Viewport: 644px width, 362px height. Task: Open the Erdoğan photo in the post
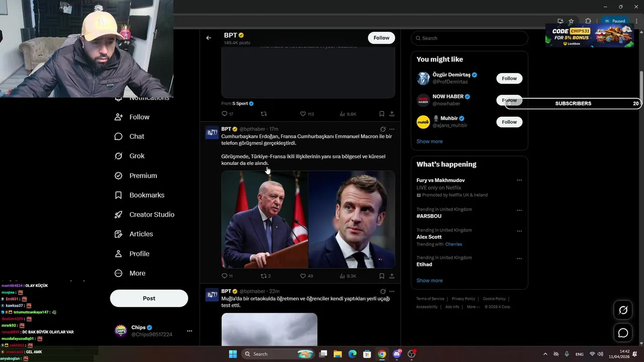pos(265,219)
